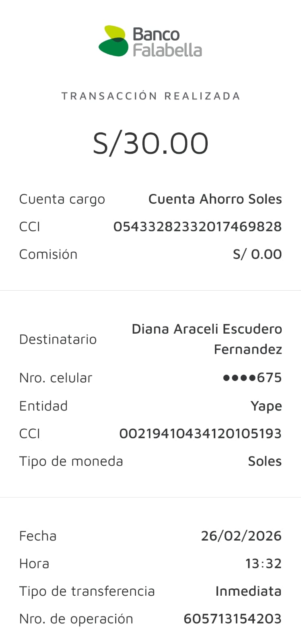Click recipient name Diana Araceli Escudero Fernandez

click(x=207, y=339)
